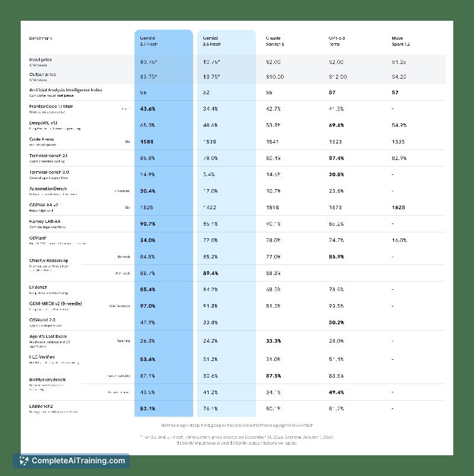Screen dimensions: 474x476
Task: Select the bold "89.4%" CharXiv score
Action: [210, 273]
